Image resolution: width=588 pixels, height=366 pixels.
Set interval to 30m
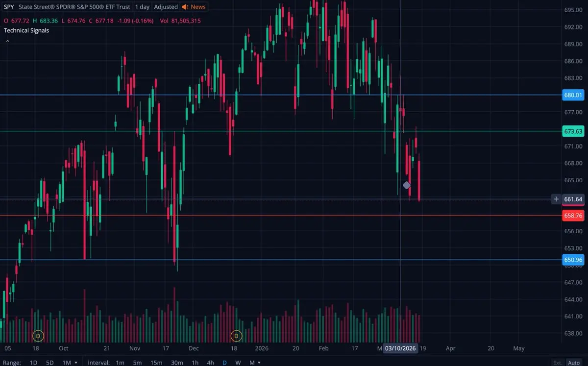(177, 363)
